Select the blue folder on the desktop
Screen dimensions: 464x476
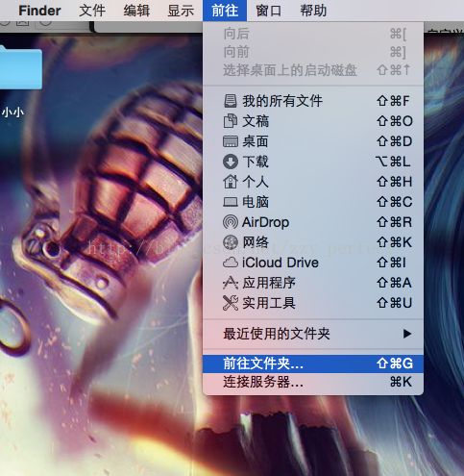pos(20,67)
